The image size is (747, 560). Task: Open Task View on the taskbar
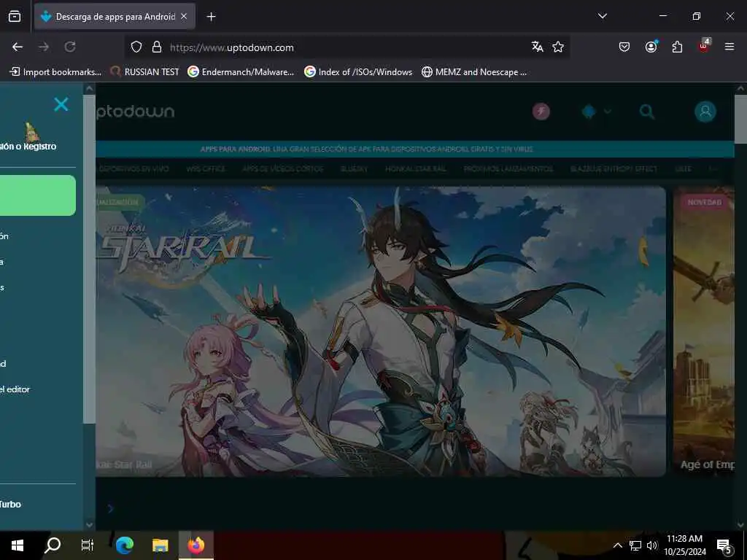(88, 545)
